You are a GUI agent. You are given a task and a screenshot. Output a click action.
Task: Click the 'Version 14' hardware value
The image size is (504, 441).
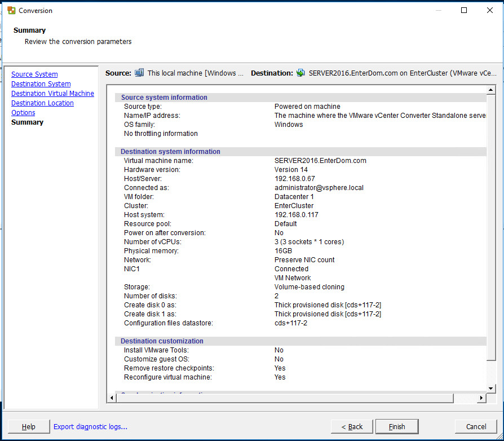(x=291, y=169)
